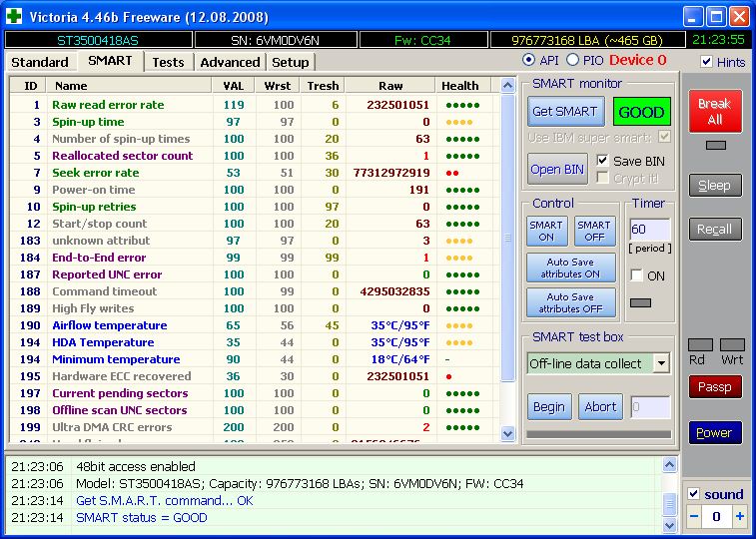Screen dimensions: 756x539
Task: Check the timer ON checkbox
Action: click(x=637, y=275)
